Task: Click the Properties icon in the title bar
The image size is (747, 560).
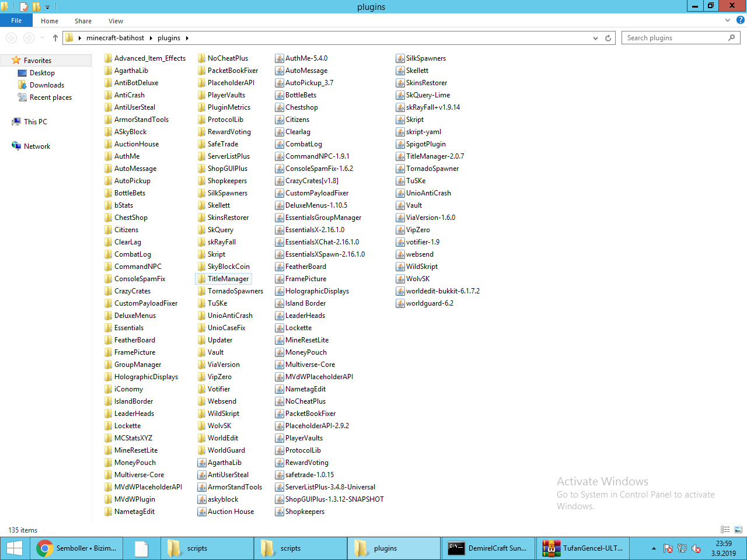Action: coord(24,7)
